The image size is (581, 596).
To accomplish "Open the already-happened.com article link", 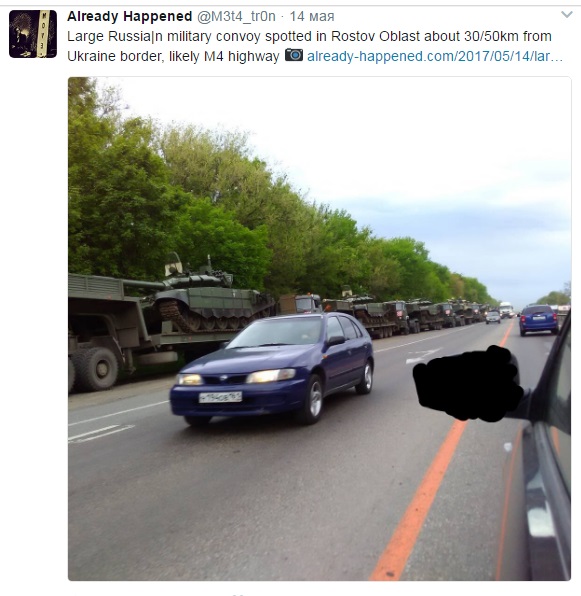I will tap(435, 56).
